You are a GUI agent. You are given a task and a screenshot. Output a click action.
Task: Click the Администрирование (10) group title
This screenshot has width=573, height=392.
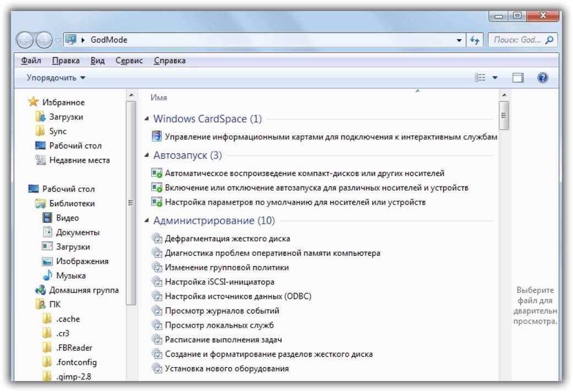(x=214, y=220)
